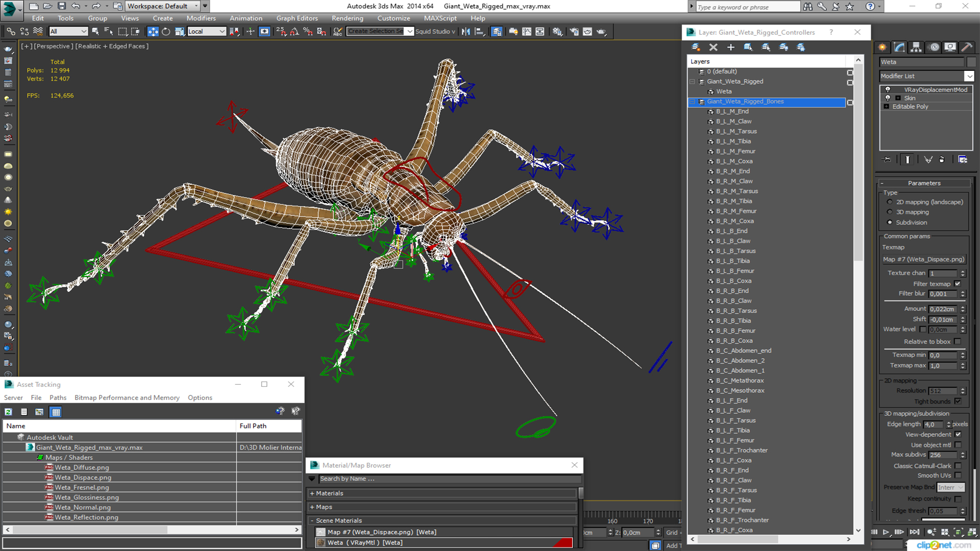This screenshot has width=980, height=551.
Task: Enable Smooth UVs checkbox
Action: (x=958, y=475)
